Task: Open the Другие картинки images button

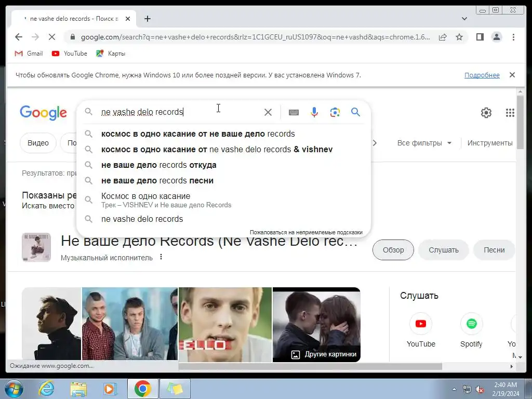Action: (x=324, y=354)
